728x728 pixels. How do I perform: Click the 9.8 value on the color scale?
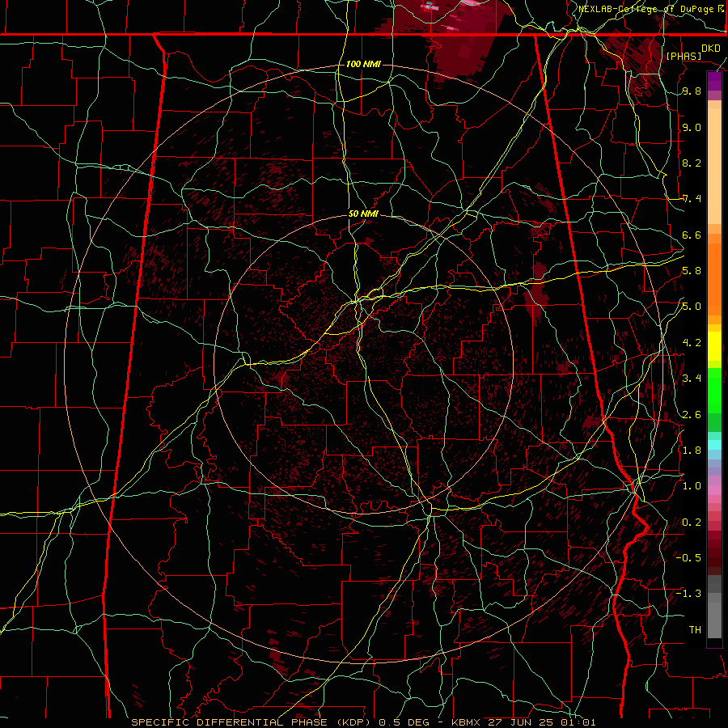click(x=692, y=91)
